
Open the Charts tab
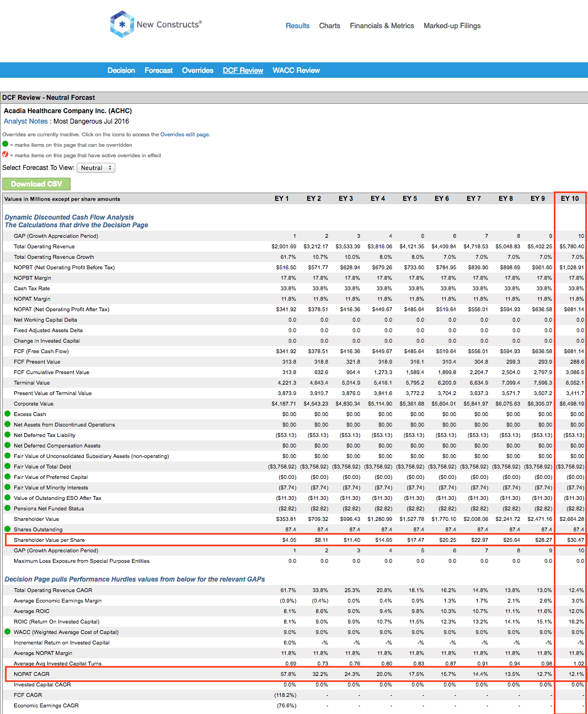330,26
